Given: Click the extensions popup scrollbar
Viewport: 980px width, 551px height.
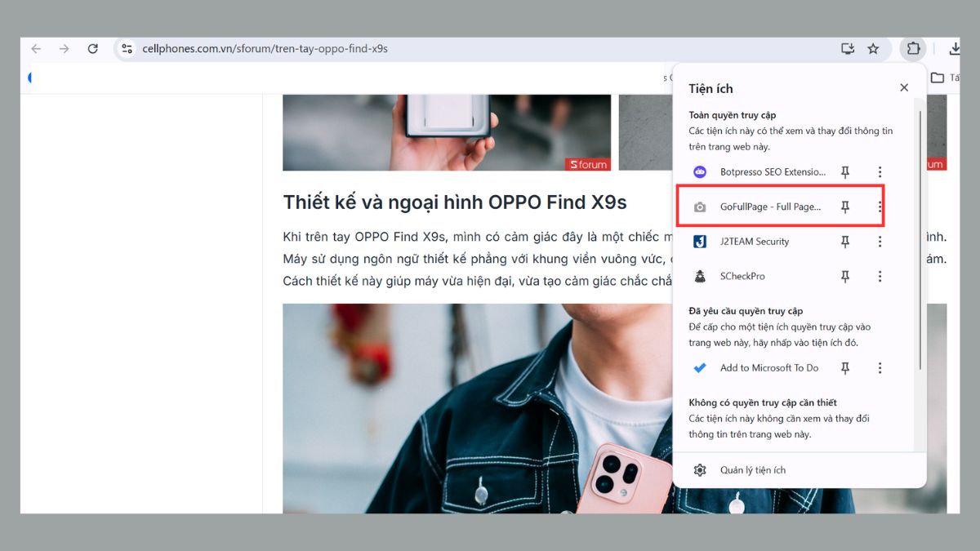Looking at the screenshot, I should pos(920,241).
